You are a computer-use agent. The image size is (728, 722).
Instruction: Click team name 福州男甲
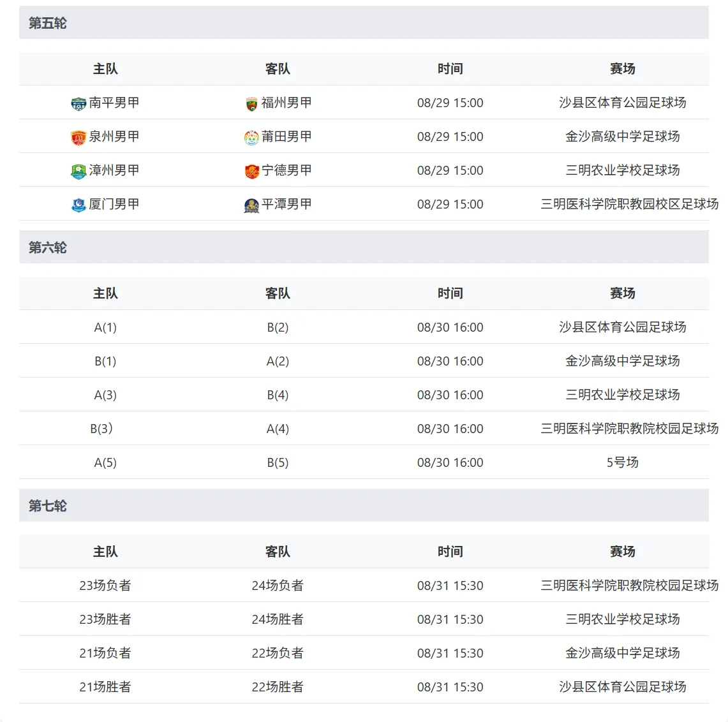(x=286, y=103)
